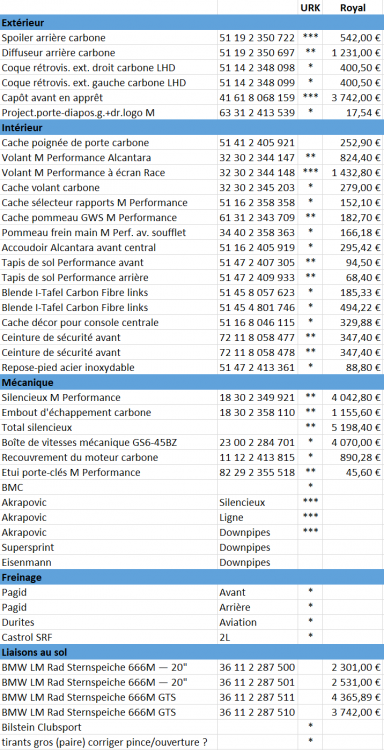Click the Freinage section header row

click(192, 577)
